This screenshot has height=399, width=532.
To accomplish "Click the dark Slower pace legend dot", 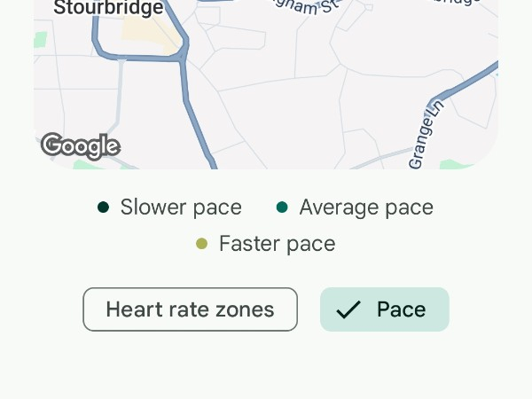I will click(104, 207).
